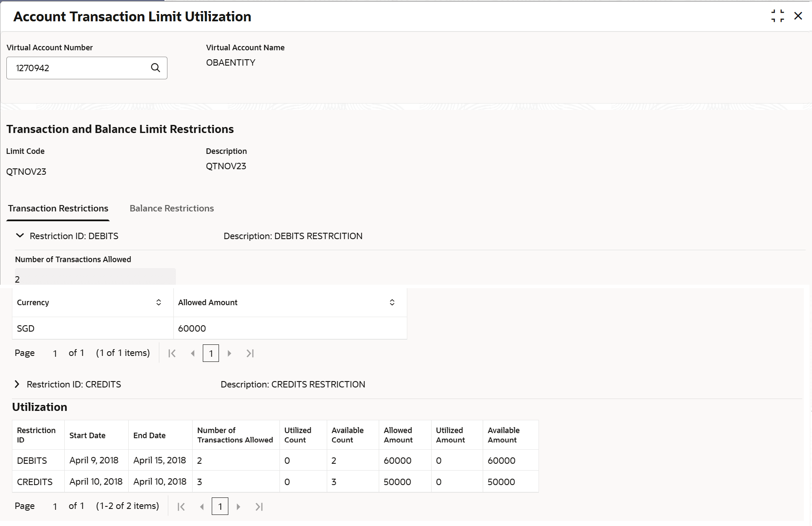Expand the CREDITS restriction section
This screenshot has width=812, height=526.
click(17, 384)
